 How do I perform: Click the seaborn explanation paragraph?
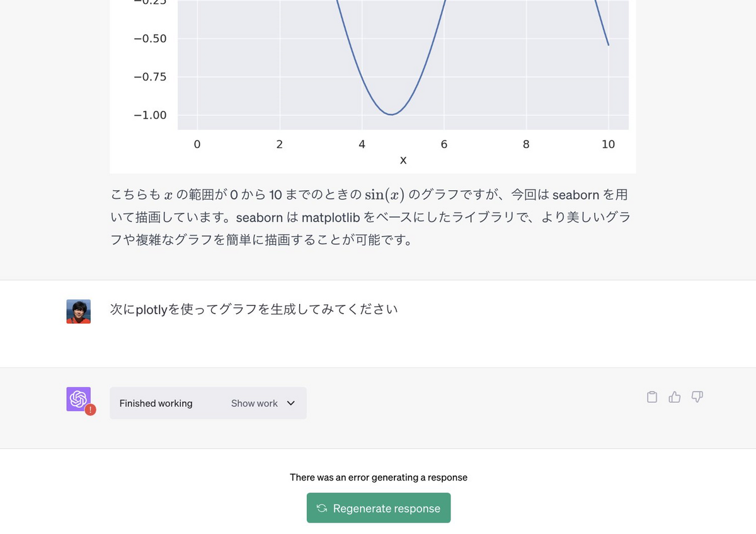tap(370, 217)
